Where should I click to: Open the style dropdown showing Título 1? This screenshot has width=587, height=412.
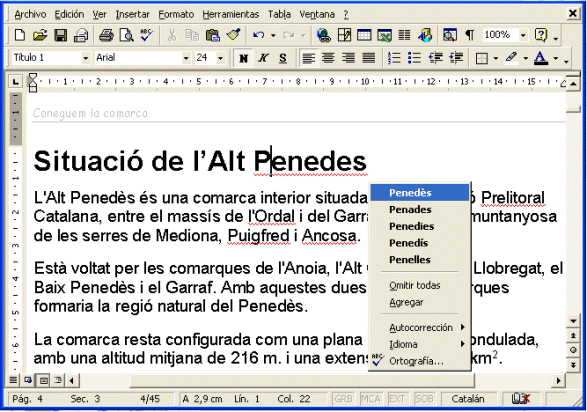click(85, 58)
